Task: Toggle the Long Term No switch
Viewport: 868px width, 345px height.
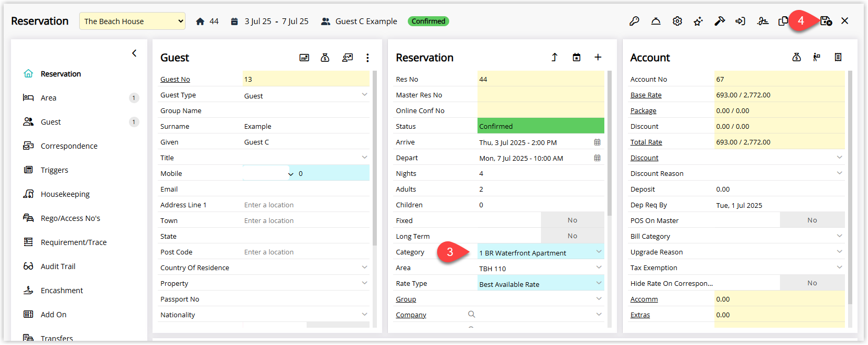Action: coord(572,236)
